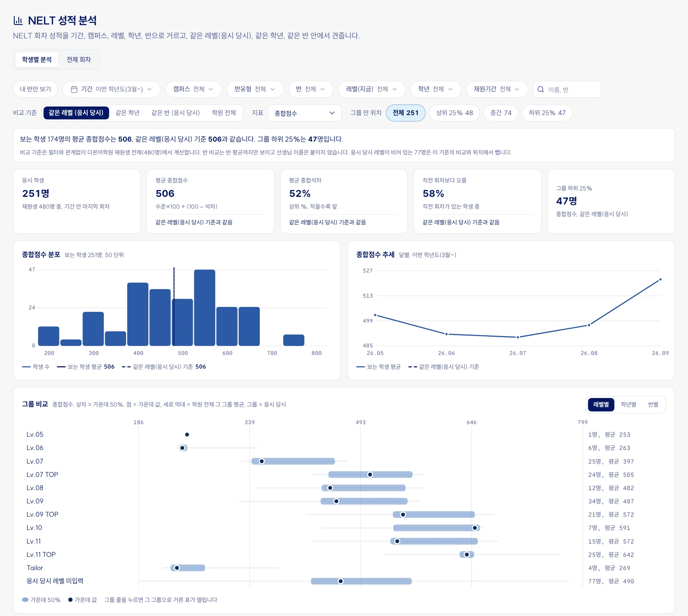Select the 학생별 분석 tab
Image resolution: width=688 pixels, height=616 pixels.
(x=37, y=60)
